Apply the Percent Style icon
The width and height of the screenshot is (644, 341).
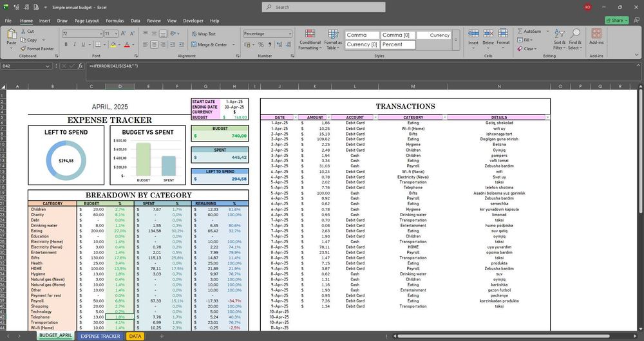[261, 44]
